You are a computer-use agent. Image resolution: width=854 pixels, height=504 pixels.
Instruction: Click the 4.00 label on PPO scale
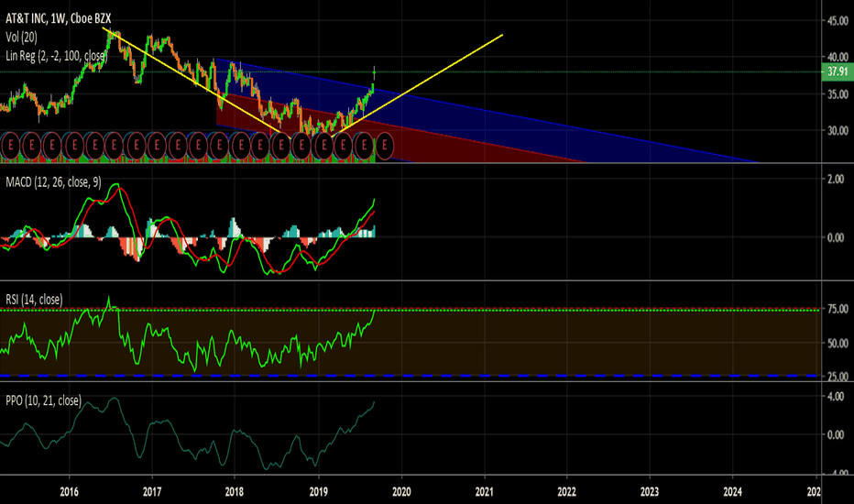836,396
